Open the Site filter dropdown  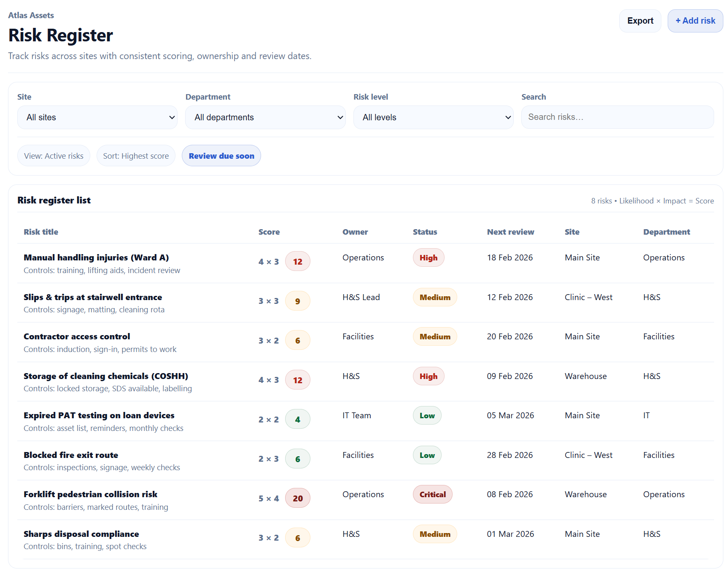click(x=97, y=117)
